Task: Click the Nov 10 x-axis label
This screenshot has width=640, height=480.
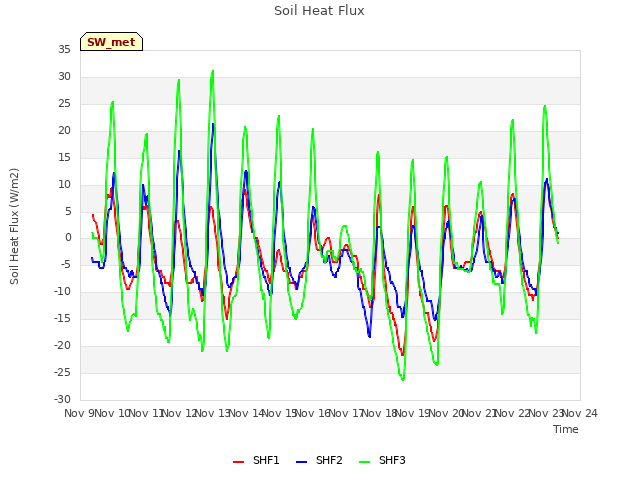Action: [111, 413]
